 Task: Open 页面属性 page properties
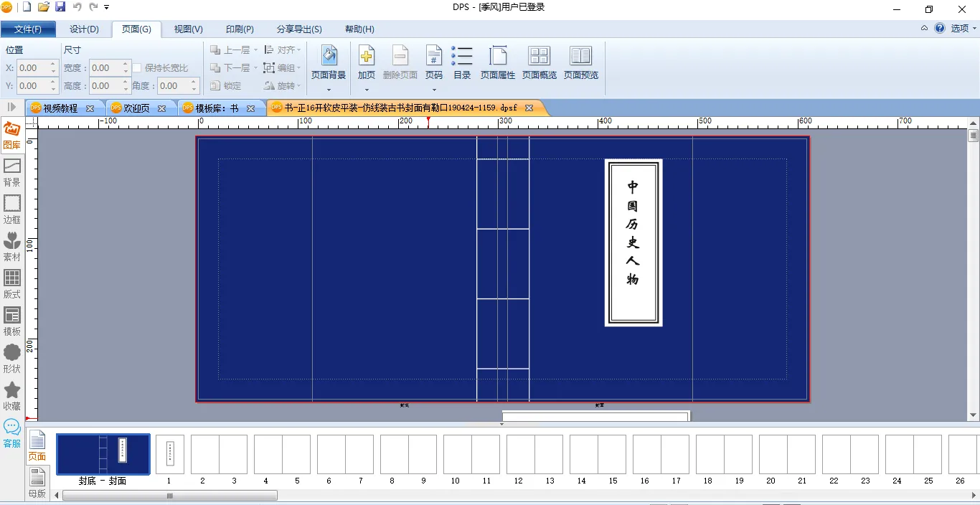tap(498, 62)
